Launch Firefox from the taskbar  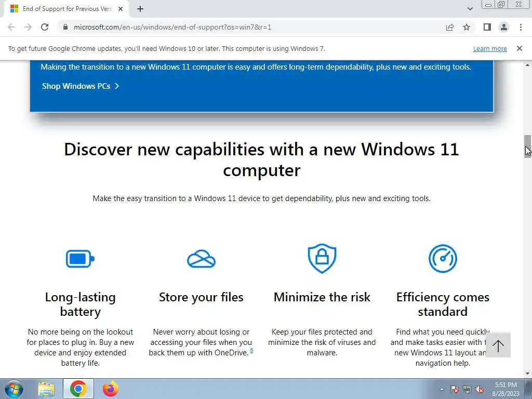point(111,389)
